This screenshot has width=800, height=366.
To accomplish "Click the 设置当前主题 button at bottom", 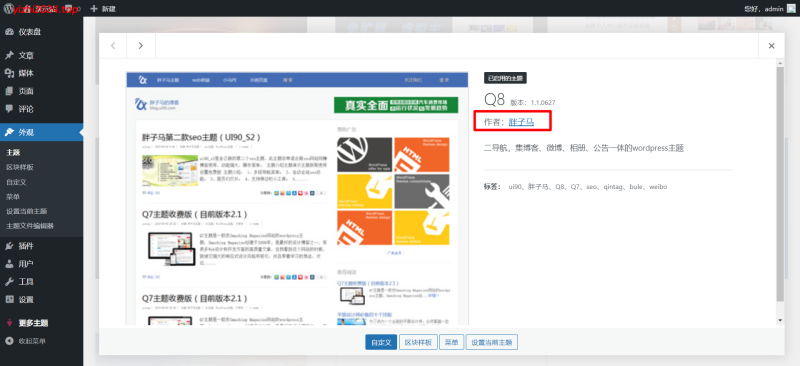I will pos(492,343).
